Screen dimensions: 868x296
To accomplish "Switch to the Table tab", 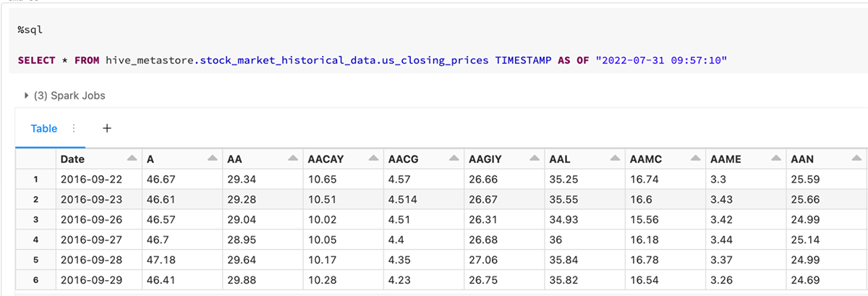I will [43, 128].
